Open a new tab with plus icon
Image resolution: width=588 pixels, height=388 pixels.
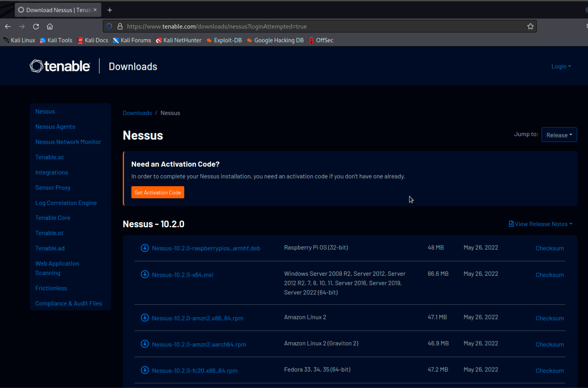pos(110,10)
